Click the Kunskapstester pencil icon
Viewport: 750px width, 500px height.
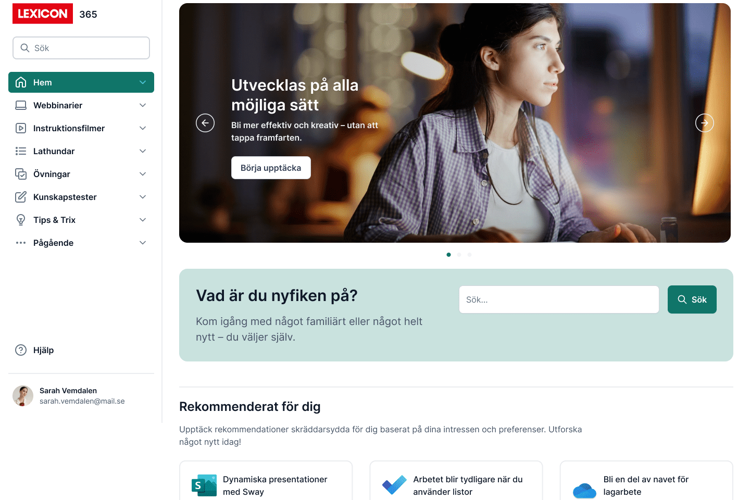pos(21,197)
